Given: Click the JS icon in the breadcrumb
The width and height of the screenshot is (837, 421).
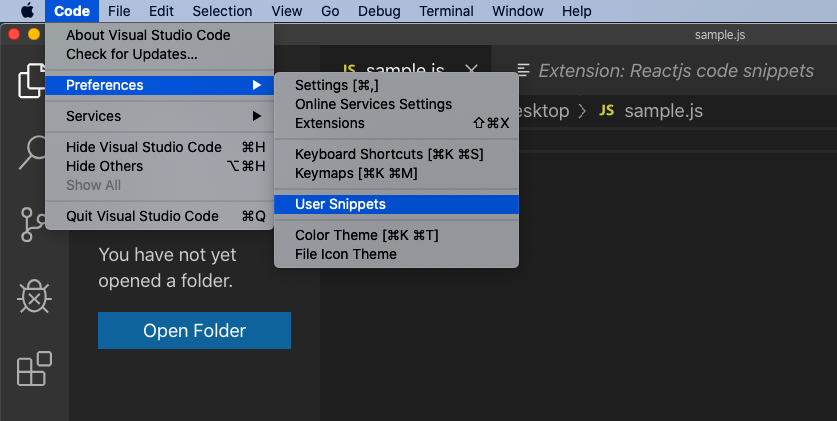Looking at the screenshot, I should (x=606, y=111).
